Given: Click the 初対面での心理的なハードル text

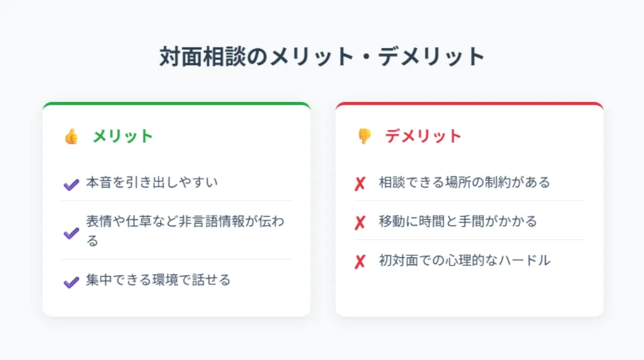Looking at the screenshot, I should coord(464,261).
